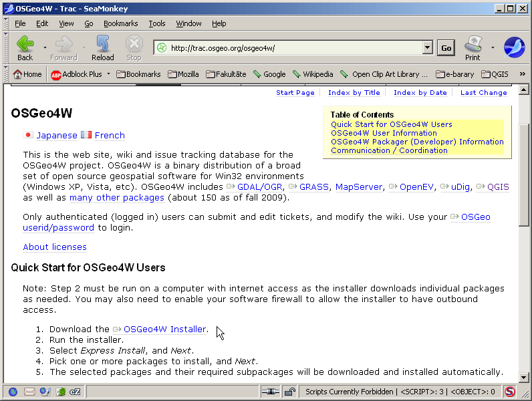This screenshot has height=401, width=532.
Task: Click the Stop loading button
Action: tap(134, 48)
